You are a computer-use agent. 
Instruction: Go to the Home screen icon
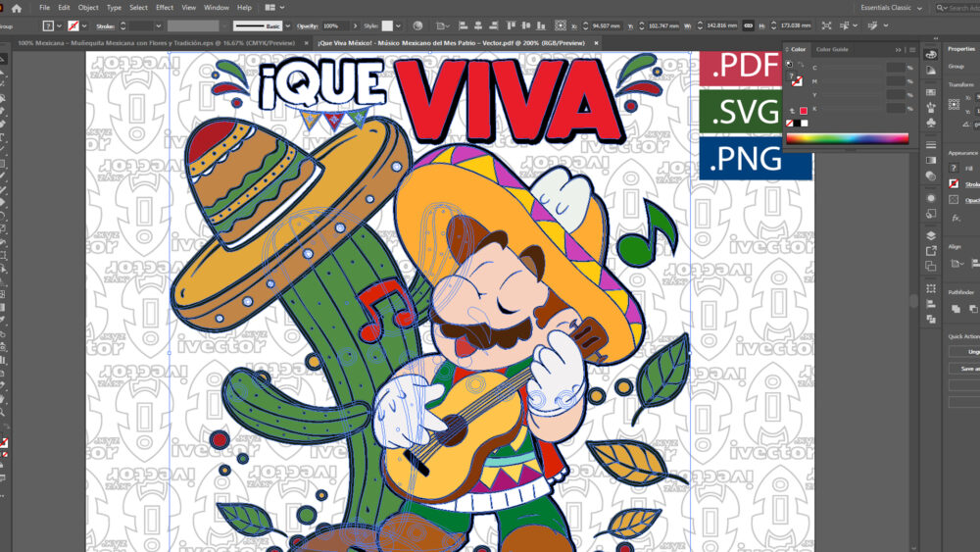tap(17, 8)
